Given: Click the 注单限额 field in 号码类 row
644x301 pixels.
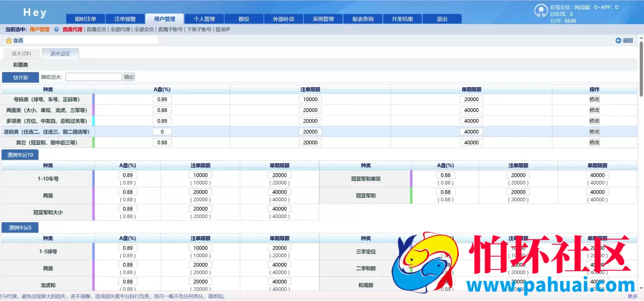Looking at the screenshot, I should pyautogui.click(x=310, y=99).
